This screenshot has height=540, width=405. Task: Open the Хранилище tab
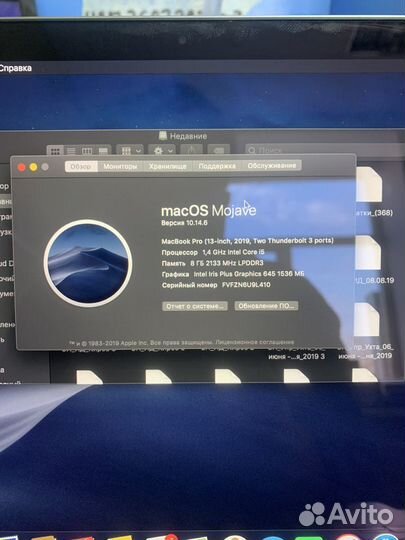click(x=168, y=166)
